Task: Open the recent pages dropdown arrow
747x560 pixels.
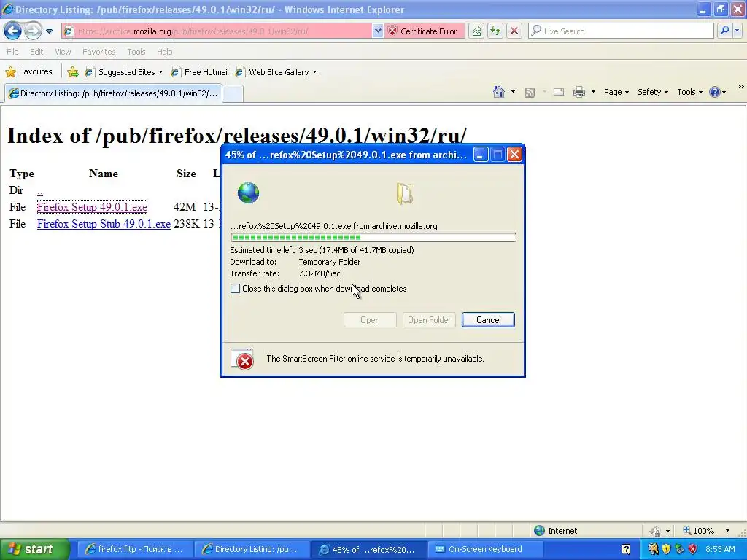Action: tap(49, 31)
